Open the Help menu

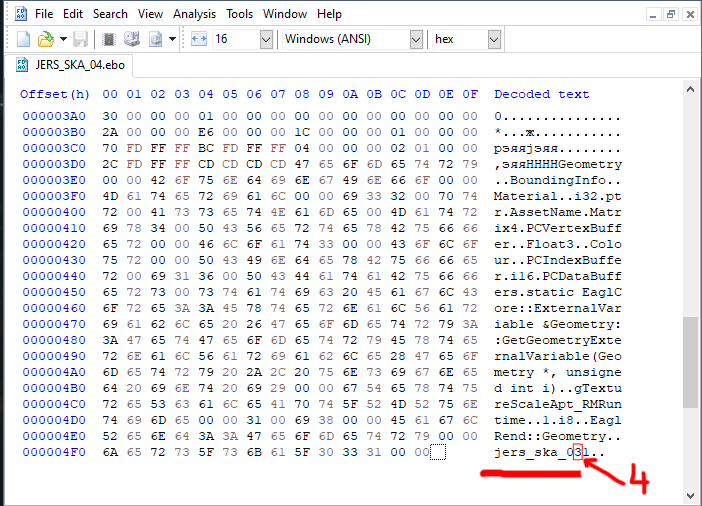pos(329,14)
